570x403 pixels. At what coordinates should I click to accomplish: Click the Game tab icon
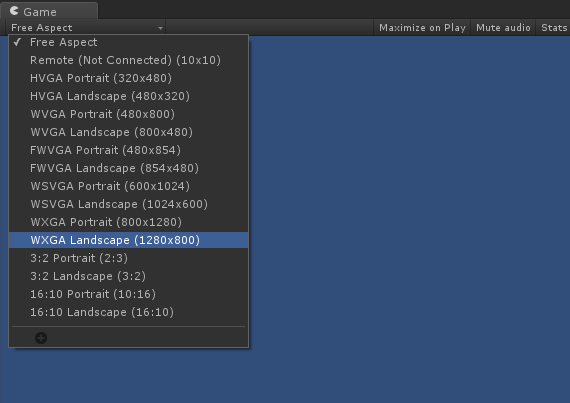pyautogui.click(x=14, y=11)
